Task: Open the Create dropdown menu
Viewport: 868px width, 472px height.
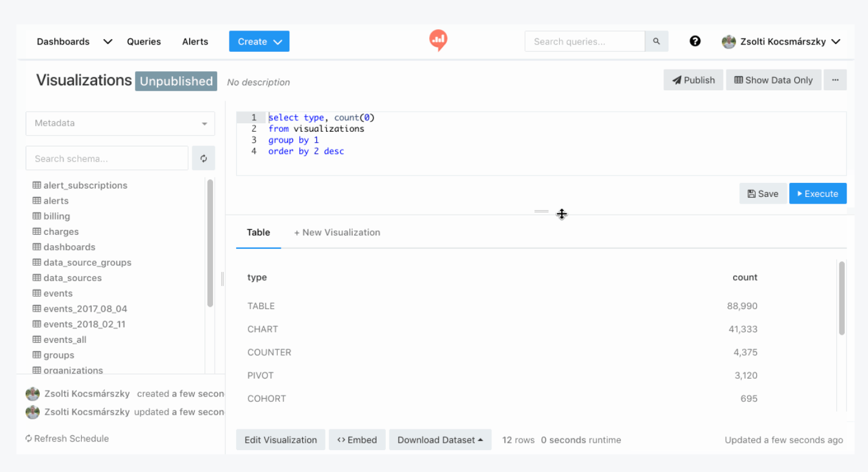Action: click(x=259, y=41)
